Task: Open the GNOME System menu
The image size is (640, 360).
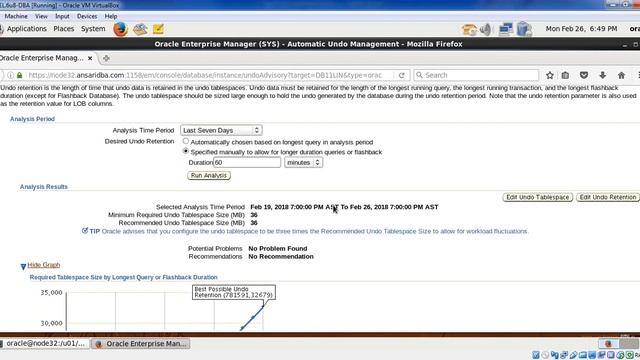Action: (x=93, y=29)
